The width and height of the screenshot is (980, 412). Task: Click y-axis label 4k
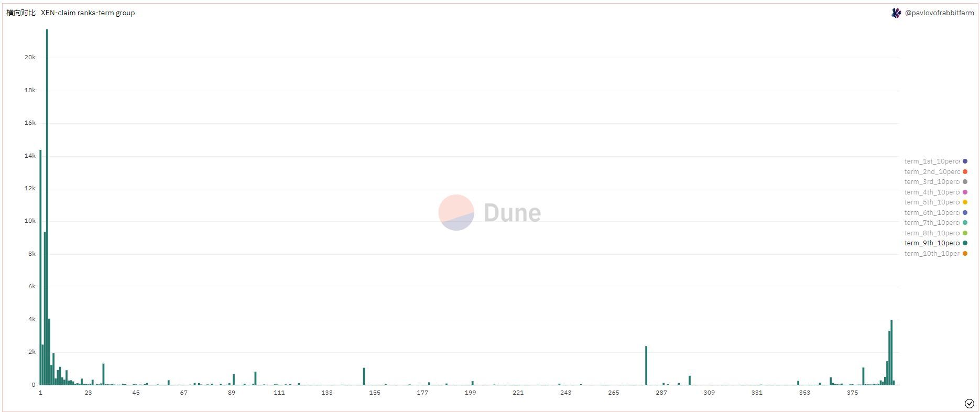pos(31,319)
